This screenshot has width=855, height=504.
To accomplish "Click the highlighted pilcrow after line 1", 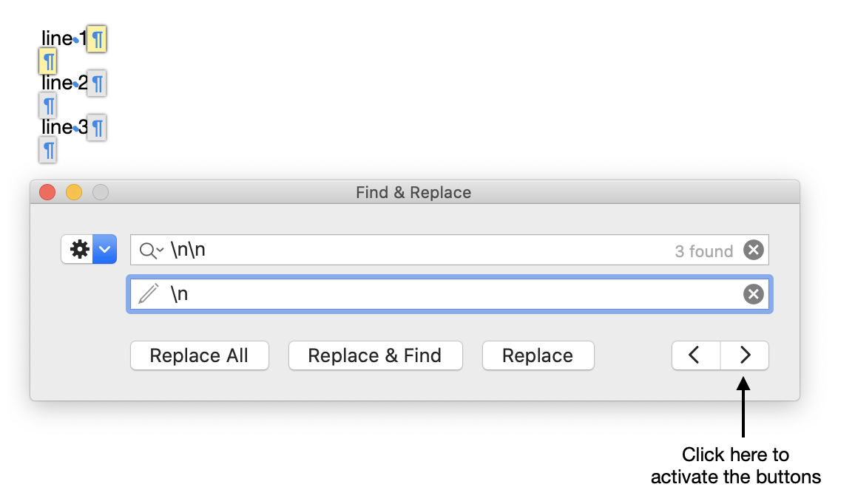I will [x=97, y=38].
